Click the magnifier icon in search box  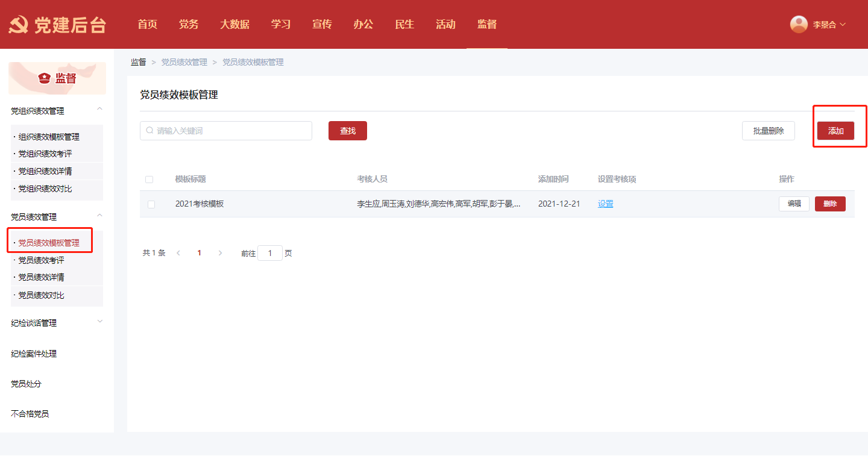(x=149, y=131)
